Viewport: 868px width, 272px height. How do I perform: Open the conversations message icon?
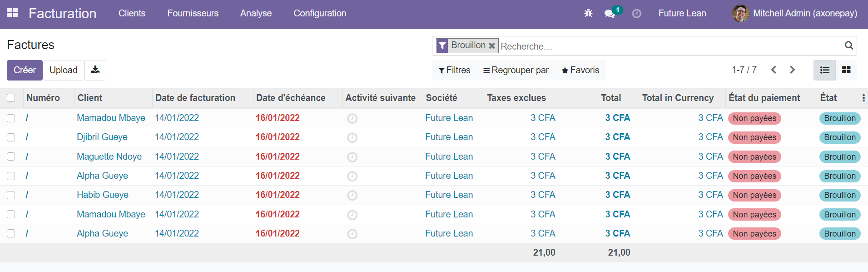610,14
